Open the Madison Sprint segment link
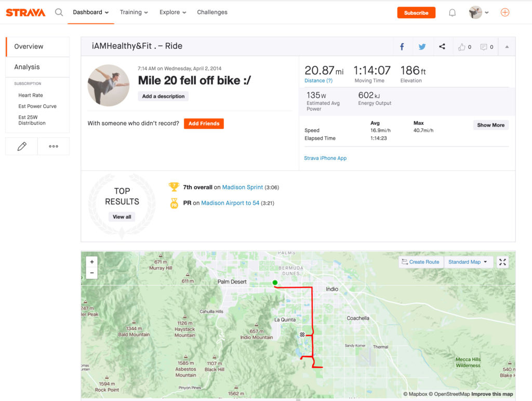This screenshot has width=532, height=401. (x=242, y=187)
